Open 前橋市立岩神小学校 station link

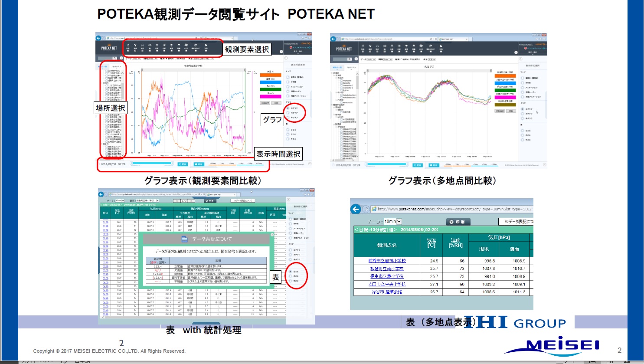point(387,261)
